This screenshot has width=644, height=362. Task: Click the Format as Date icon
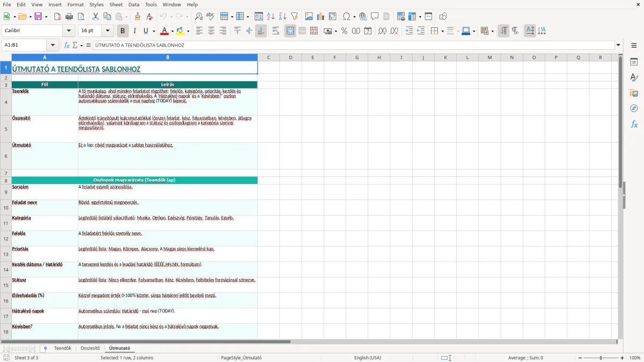pos(368,31)
